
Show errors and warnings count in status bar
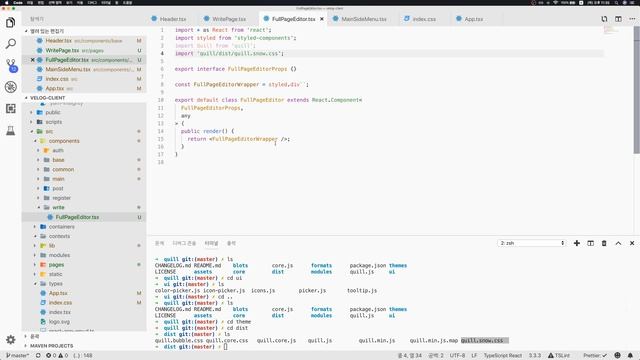(x=57, y=356)
